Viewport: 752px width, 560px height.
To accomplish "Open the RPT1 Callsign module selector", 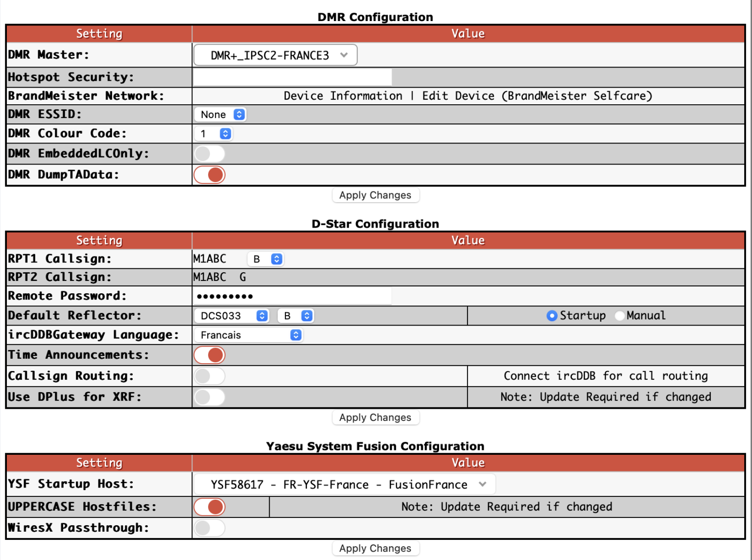I will (266, 258).
